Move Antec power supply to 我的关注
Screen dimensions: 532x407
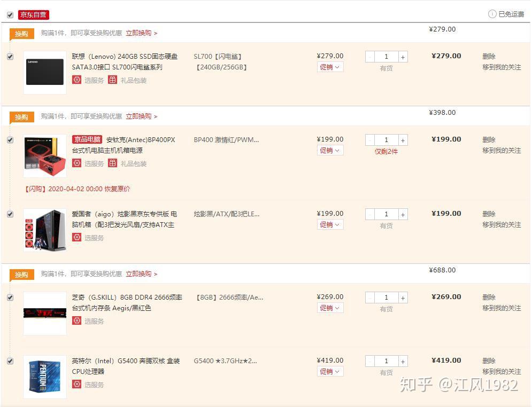pyautogui.click(x=502, y=151)
